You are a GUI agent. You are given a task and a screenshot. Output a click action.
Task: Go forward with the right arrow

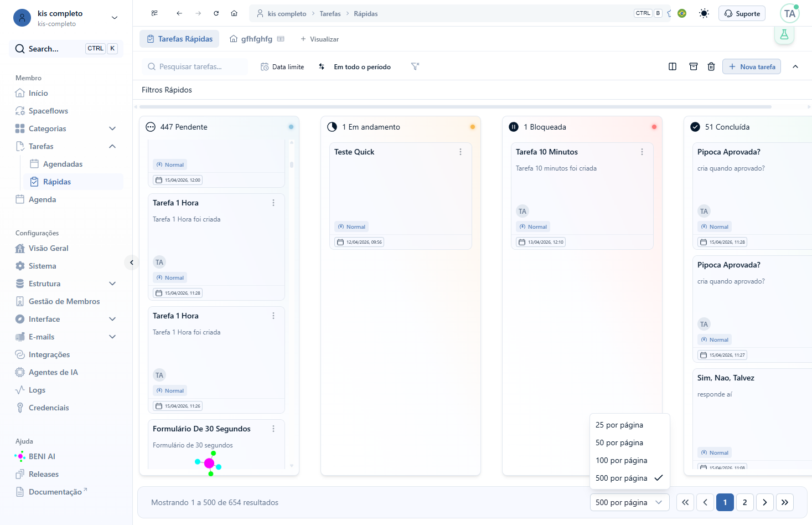198,13
